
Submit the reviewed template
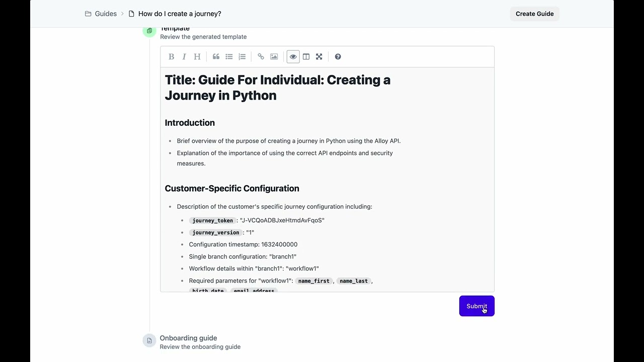(x=476, y=306)
